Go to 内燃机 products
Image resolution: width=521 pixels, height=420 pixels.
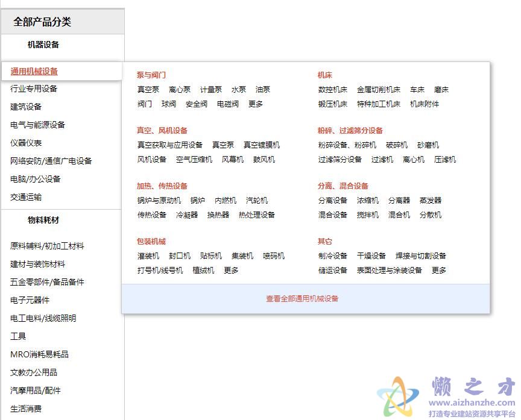226,201
